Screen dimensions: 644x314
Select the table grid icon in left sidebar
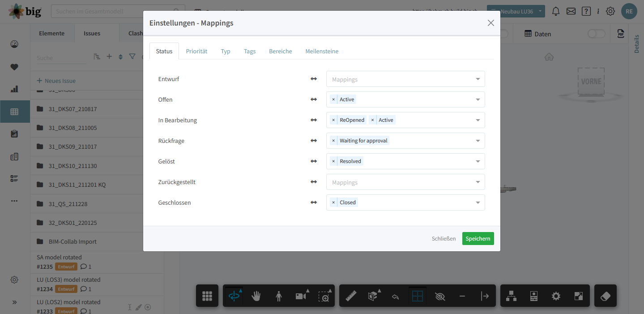pyautogui.click(x=14, y=112)
